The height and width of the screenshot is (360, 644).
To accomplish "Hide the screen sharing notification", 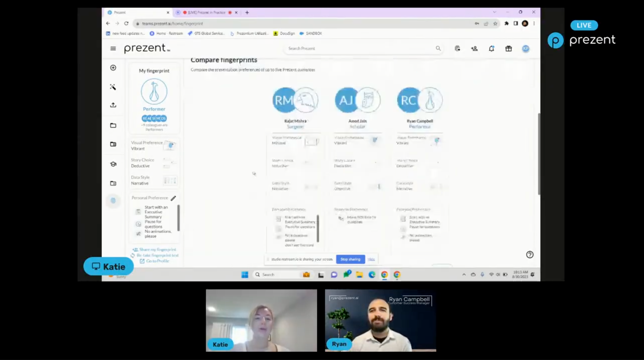I will click(x=371, y=259).
